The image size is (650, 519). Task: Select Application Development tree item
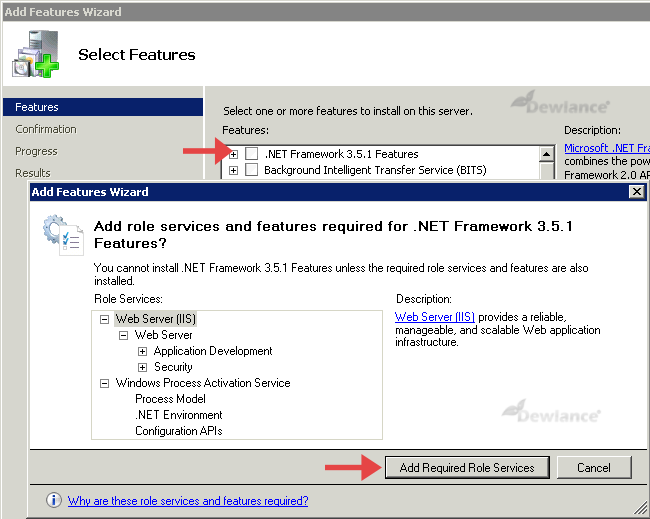(213, 351)
